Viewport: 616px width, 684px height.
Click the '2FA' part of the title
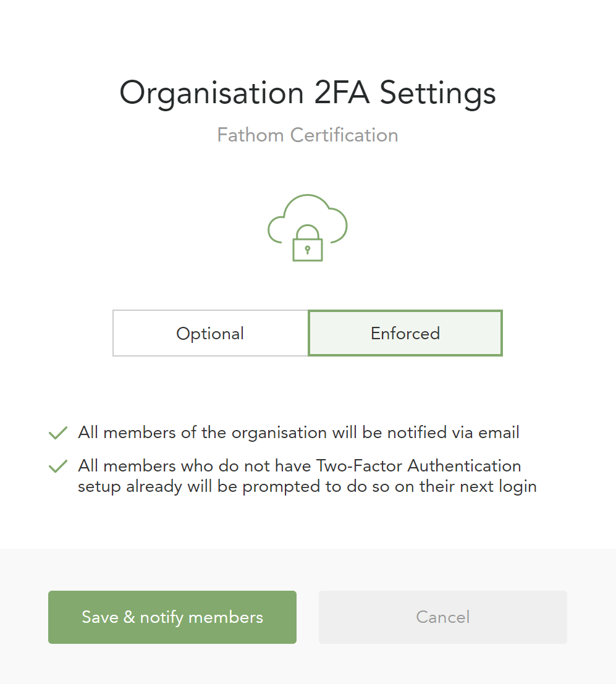pyautogui.click(x=342, y=93)
